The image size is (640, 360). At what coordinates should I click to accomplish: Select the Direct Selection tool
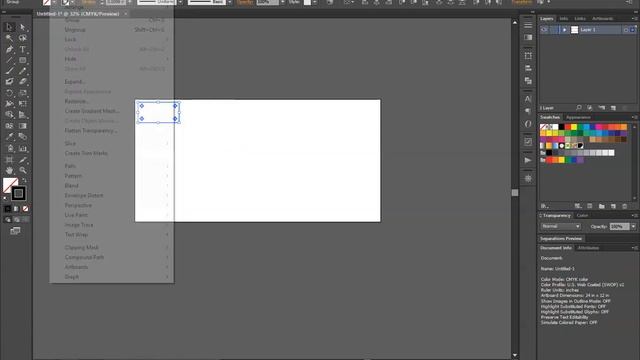(x=22, y=27)
